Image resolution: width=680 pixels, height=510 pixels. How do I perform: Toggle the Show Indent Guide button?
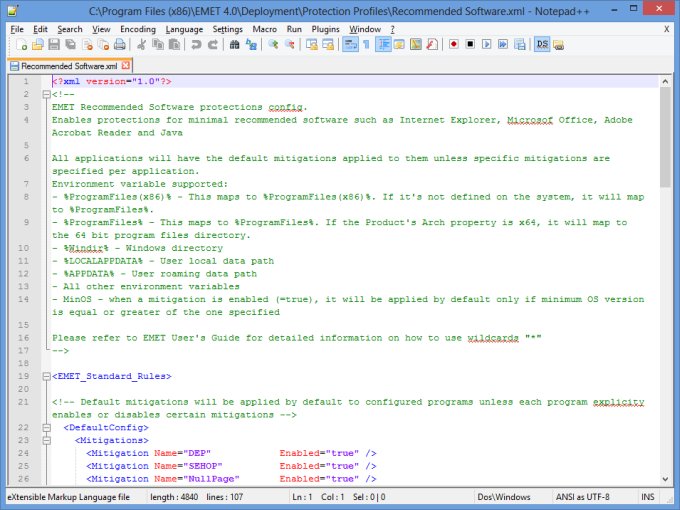tap(383, 44)
